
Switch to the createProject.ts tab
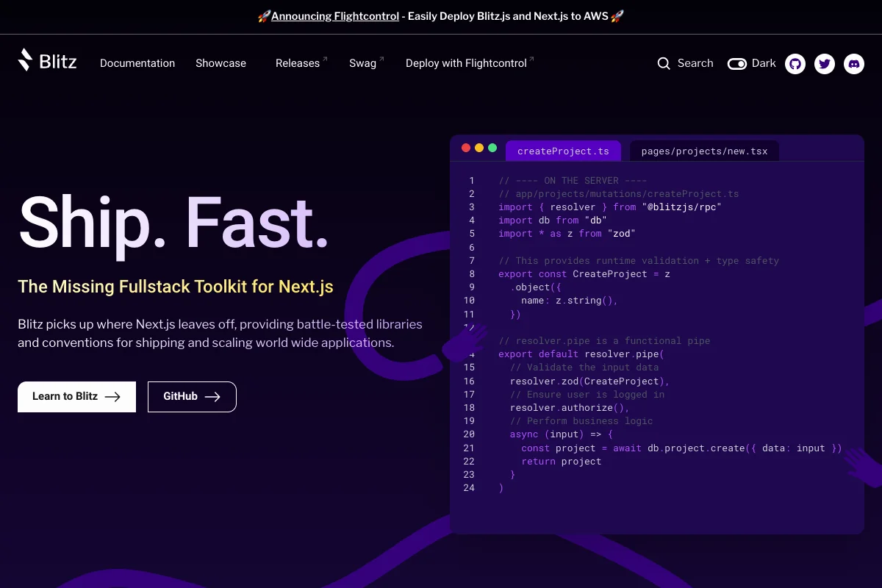[563, 151]
